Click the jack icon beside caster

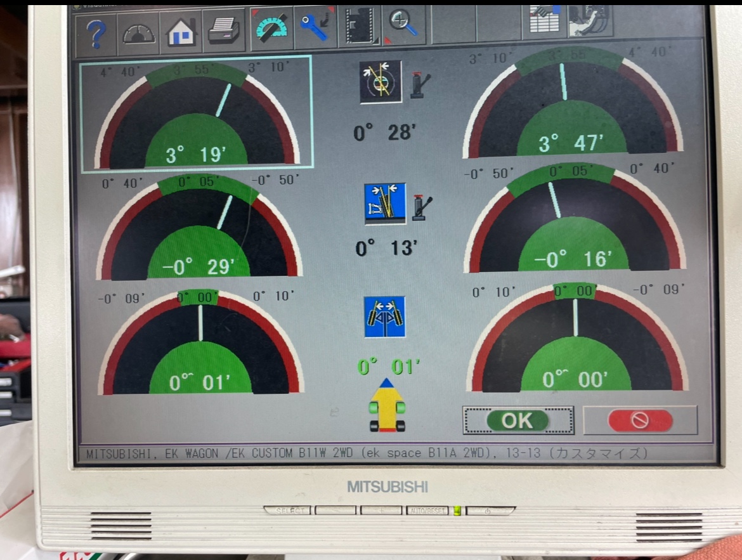click(420, 86)
